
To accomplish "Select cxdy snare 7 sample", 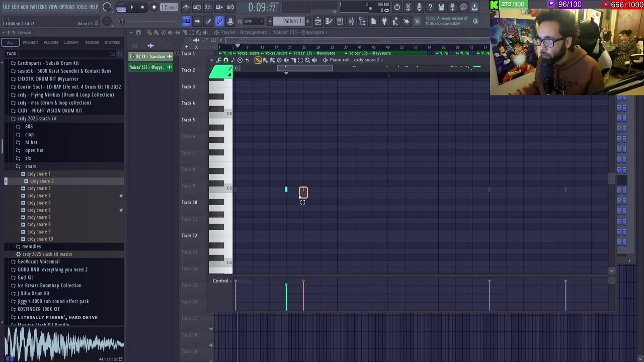I will tap(39, 217).
